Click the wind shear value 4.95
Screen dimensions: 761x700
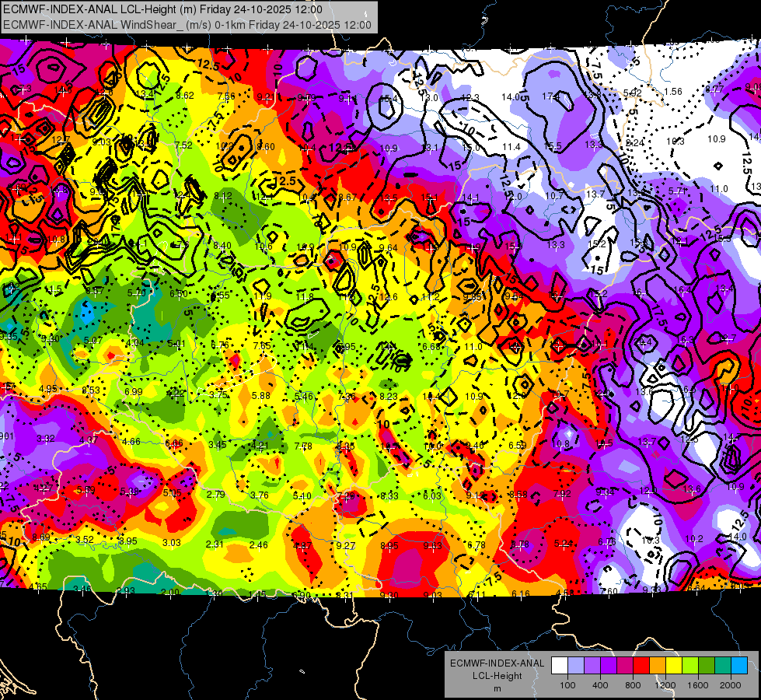click(x=48, y=389)
